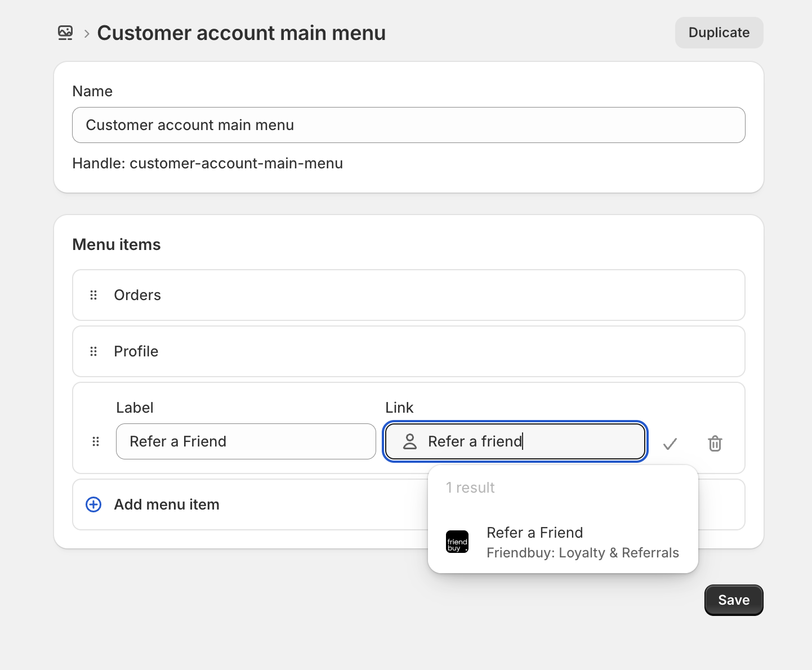Click the Duplicate button

tap(719, 33)
